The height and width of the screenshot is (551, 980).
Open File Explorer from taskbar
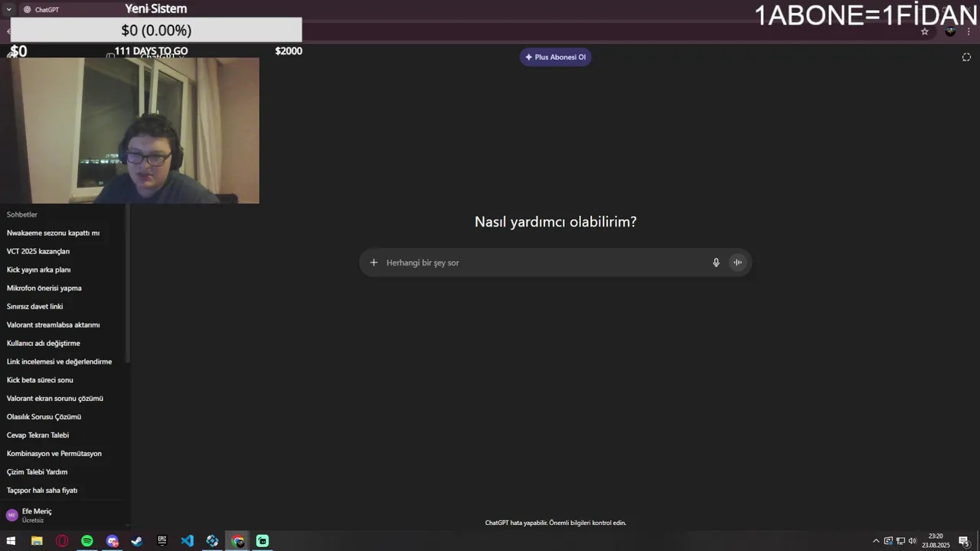[36, 541]
